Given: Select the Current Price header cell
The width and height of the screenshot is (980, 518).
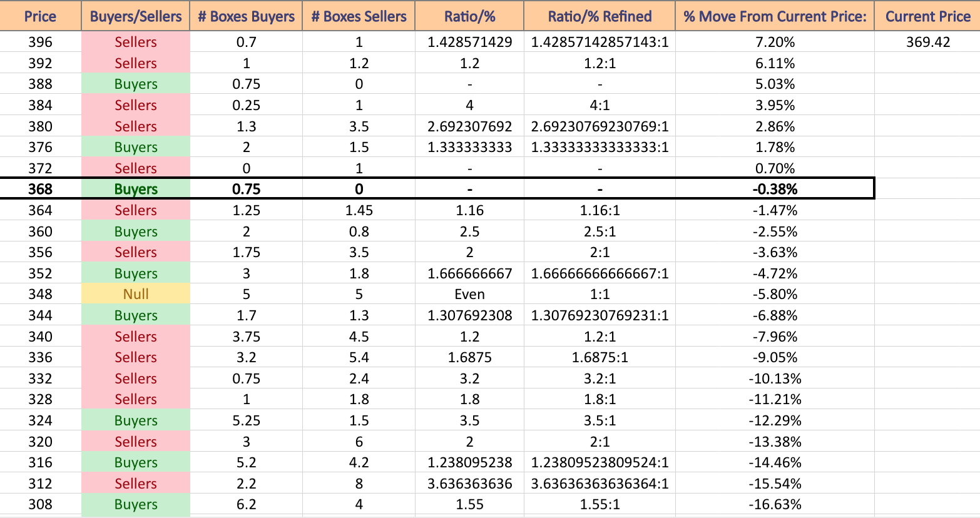Looking at the screenshot, I should (x=927, y=16).
